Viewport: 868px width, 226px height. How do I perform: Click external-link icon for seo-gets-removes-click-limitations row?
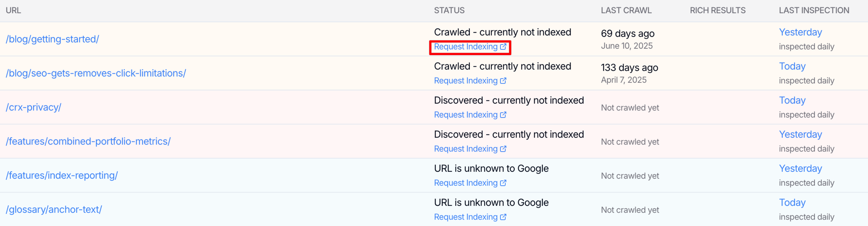coord(503,81)
